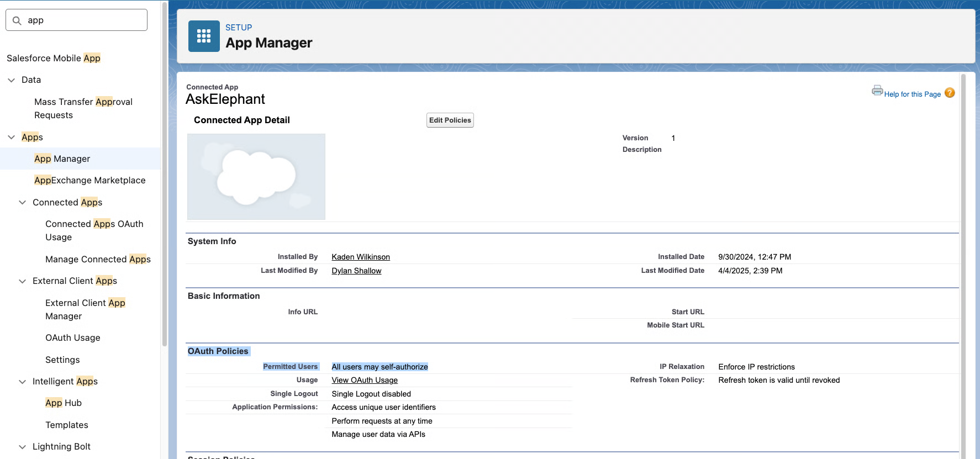The height and width of the screenshot is (459, 980).
Task: Click the System Info heading
Action: (212, 241)
